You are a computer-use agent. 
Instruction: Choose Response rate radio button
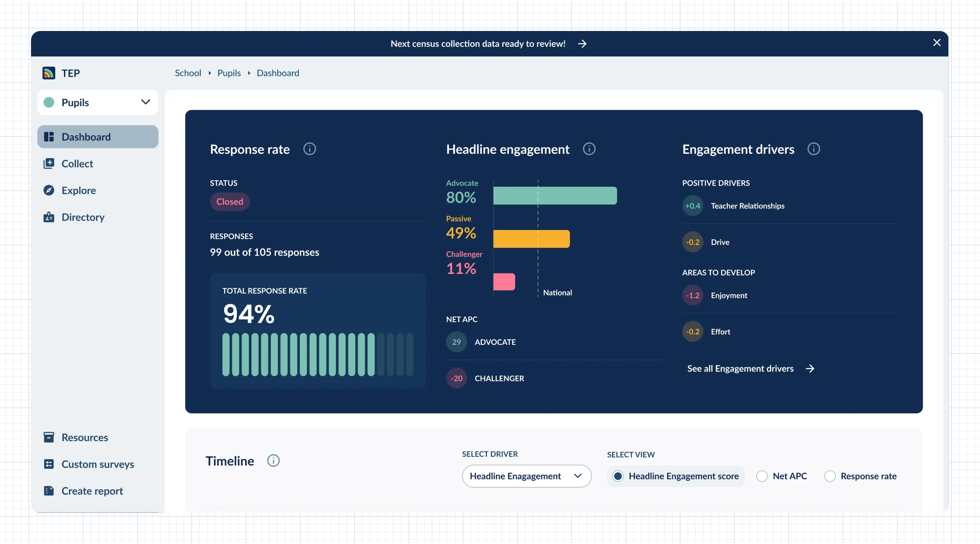(830, 476)
